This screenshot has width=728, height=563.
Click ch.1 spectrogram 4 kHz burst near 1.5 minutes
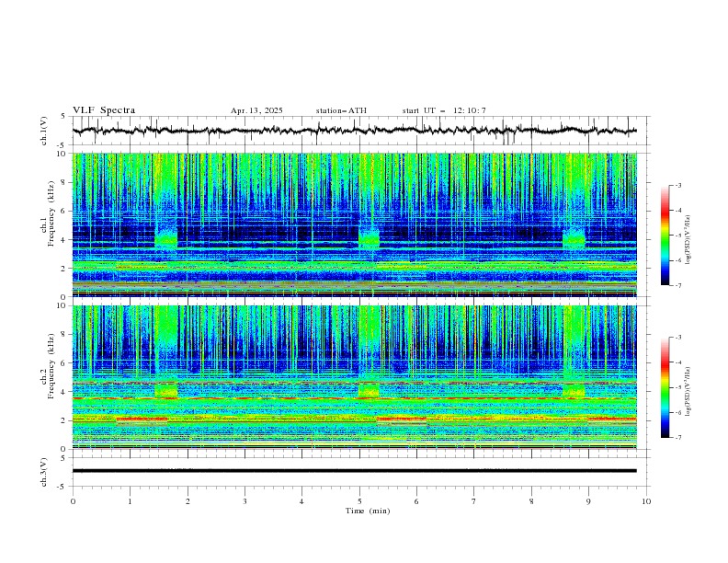click(x=165, y=239)
